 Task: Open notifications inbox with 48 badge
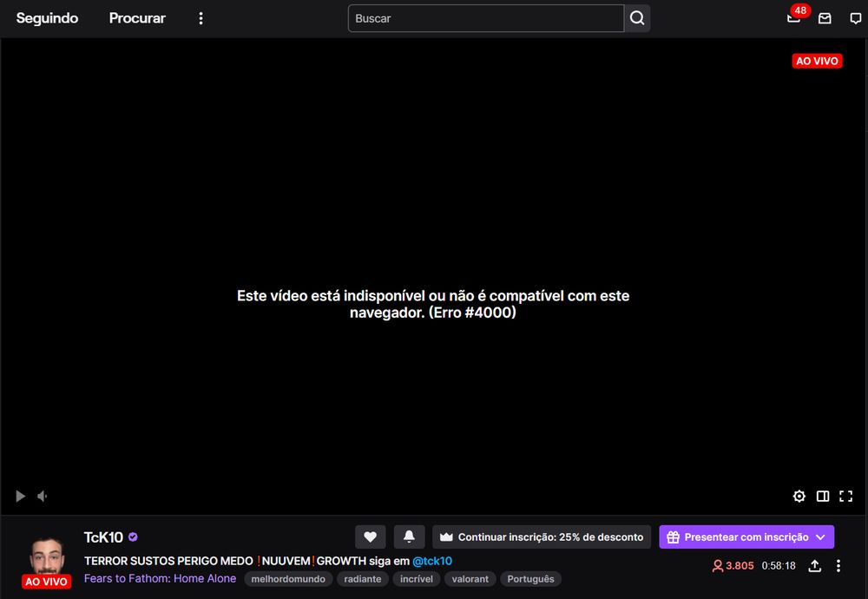tap(794, 17)
